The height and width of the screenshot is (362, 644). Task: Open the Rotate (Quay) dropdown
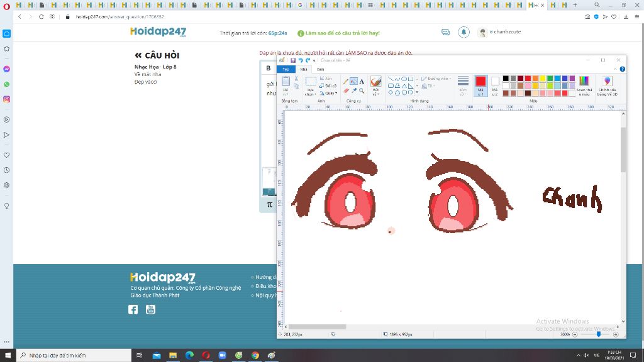click(x=328, y=93)
